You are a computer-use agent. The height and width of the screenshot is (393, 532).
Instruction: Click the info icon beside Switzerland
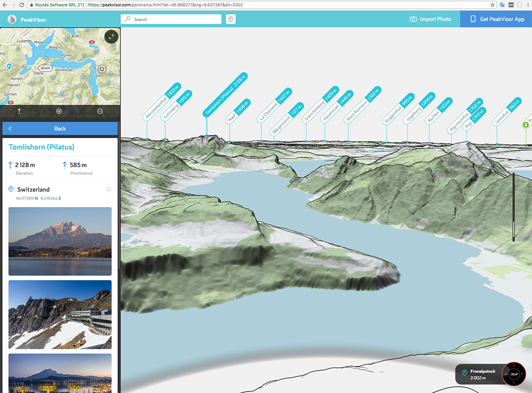(x=109, y=189)
